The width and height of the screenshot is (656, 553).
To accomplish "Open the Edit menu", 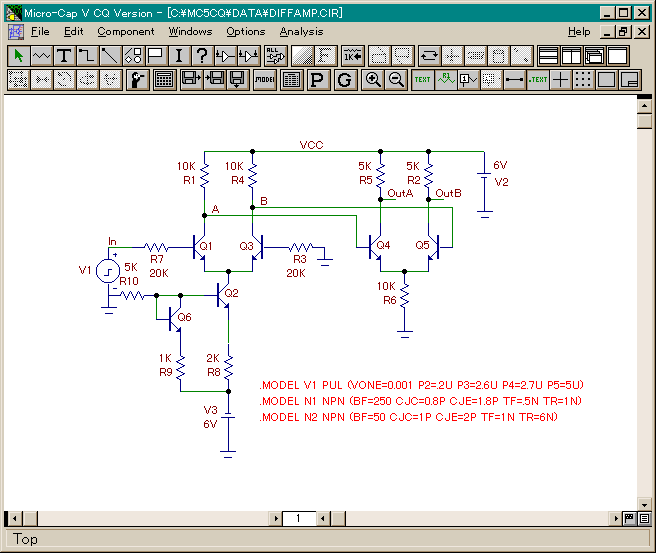I will (x=73, y=32).
